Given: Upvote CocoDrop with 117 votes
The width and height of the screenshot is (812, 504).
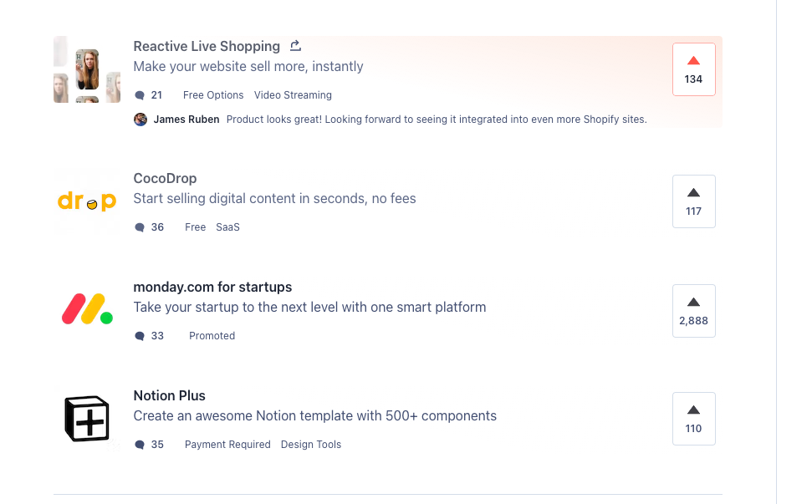Looking at the screenshot, I should pyautogui.click(x=693, y=201).
